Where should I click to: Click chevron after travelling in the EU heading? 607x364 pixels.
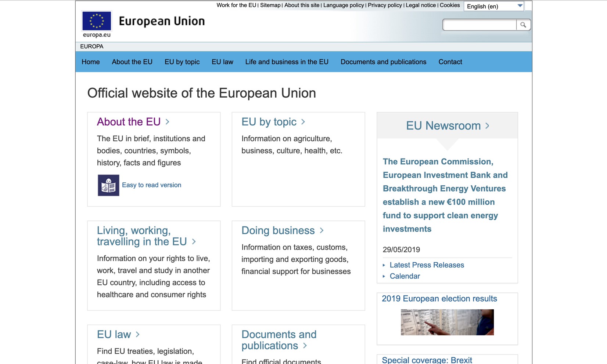click(x=194, y=242)
